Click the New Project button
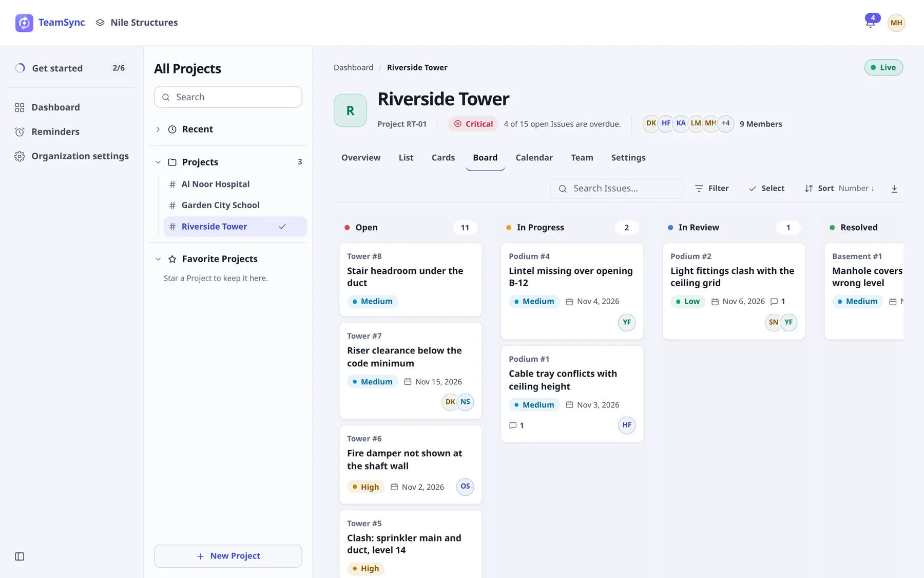The image size is (924, 578). tap(228, 556)
